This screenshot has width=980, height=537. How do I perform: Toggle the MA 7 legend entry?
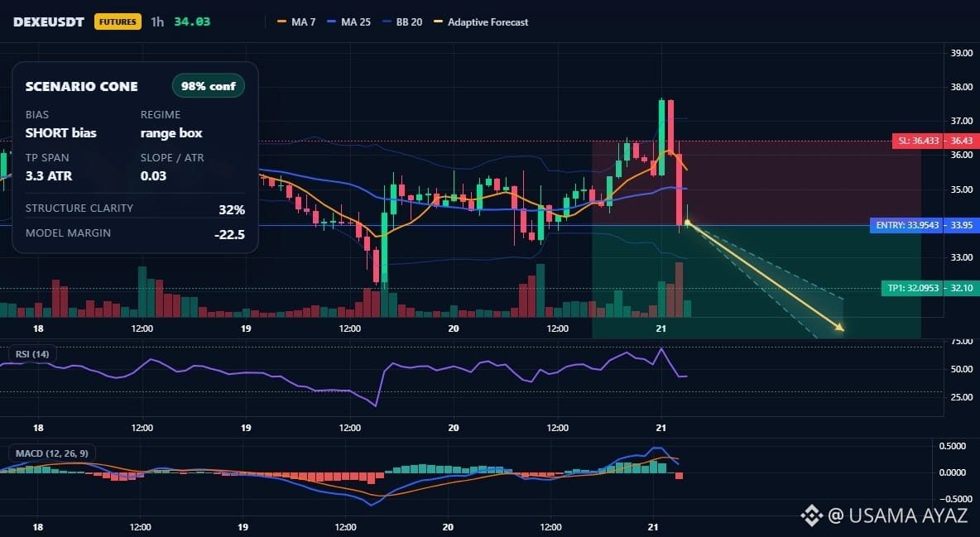pos(296,22)
